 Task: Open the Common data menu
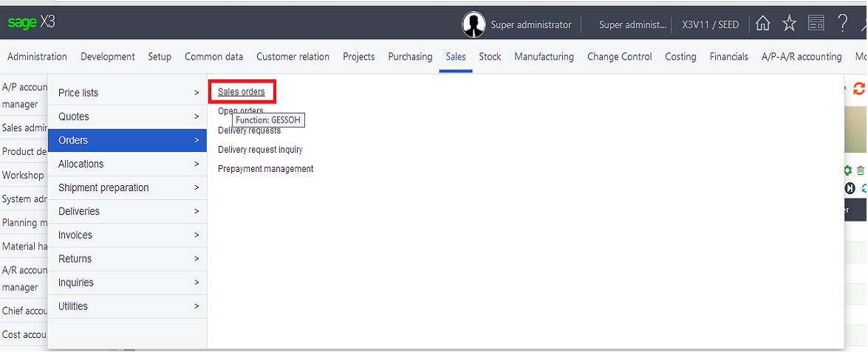[x=213, y=56]
